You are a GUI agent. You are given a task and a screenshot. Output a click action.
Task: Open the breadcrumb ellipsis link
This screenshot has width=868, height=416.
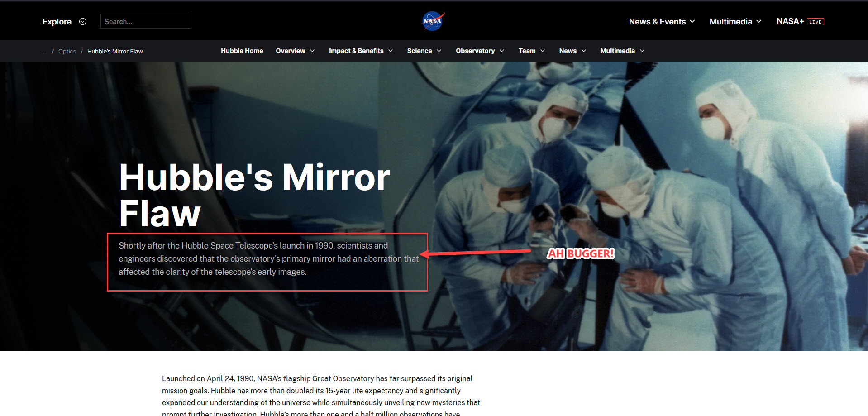(45, 51)
